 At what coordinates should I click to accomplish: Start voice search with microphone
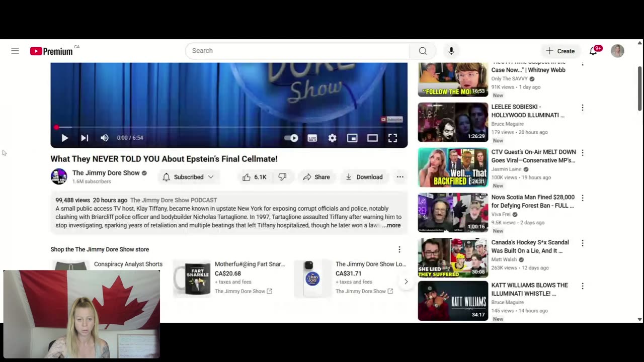pos(451,51)
